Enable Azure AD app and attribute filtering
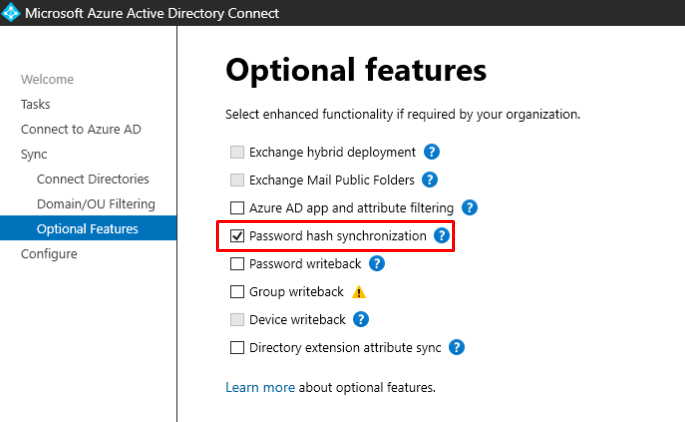Screen dimensions: 685x422 [237, 208]
